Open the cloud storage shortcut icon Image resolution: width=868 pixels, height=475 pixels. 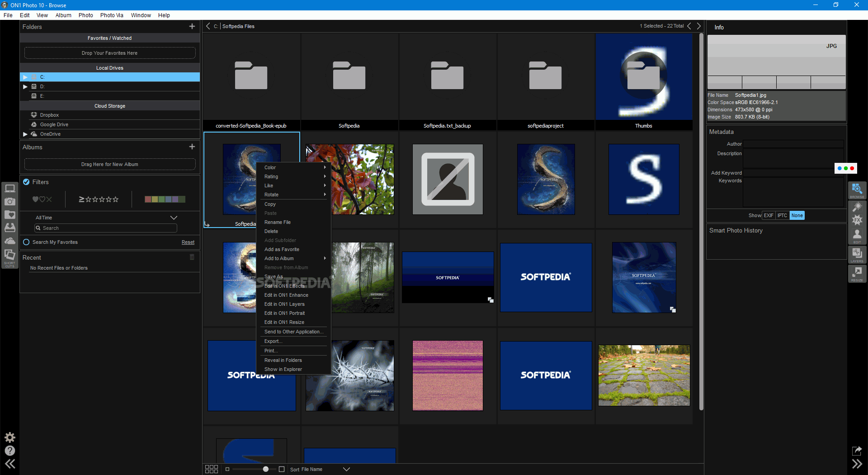[10, 241]
